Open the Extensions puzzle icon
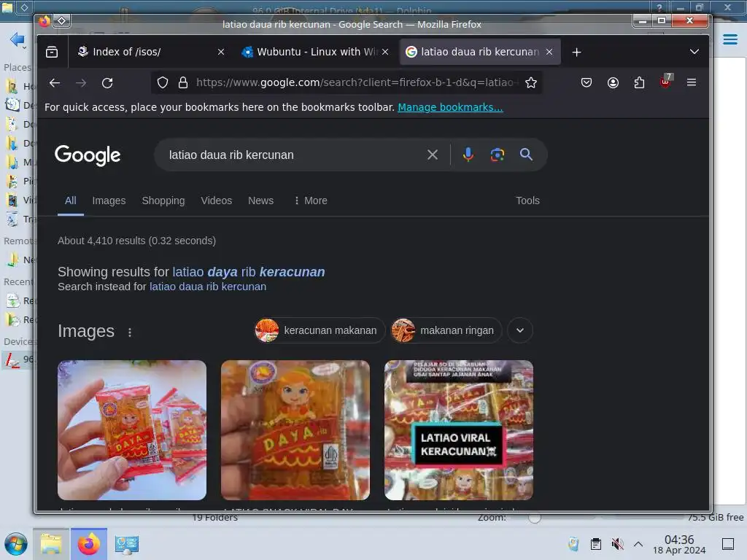The width and height of the screenshot is (747, 560). [x=639, y=83]
